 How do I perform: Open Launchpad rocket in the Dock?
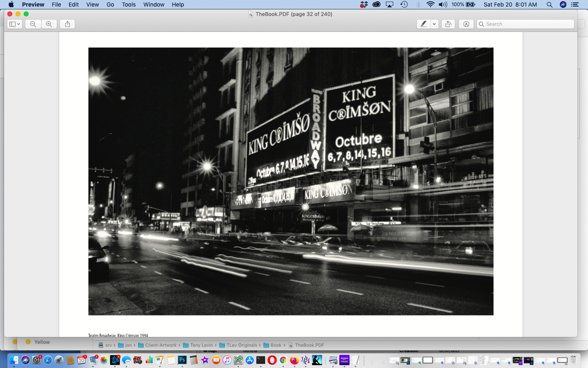59,360
